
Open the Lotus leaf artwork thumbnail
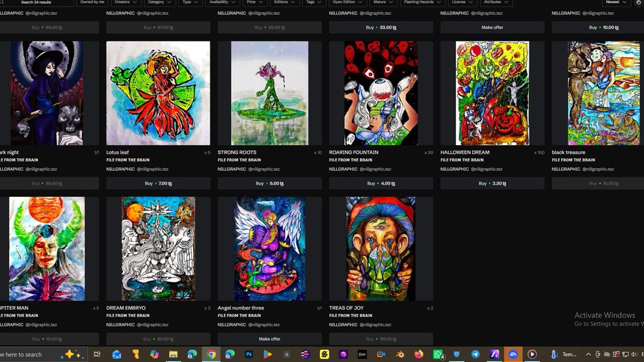click(x=158, y=93)
